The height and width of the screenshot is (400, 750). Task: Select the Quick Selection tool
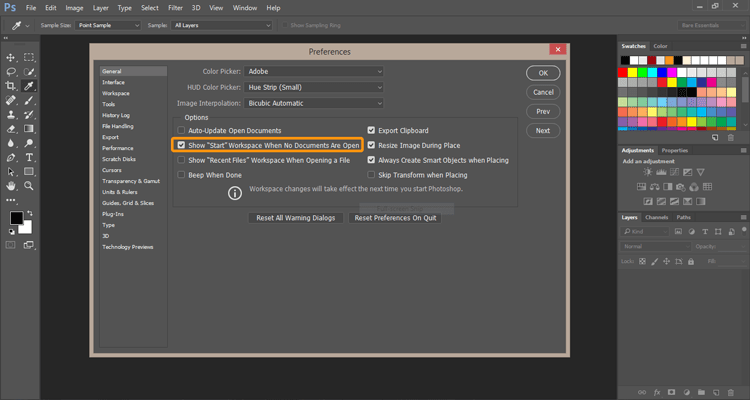tap(29, 72)
